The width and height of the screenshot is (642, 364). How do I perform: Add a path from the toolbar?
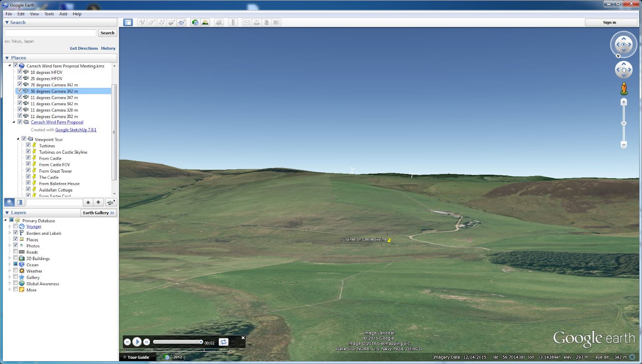(162, 22)
